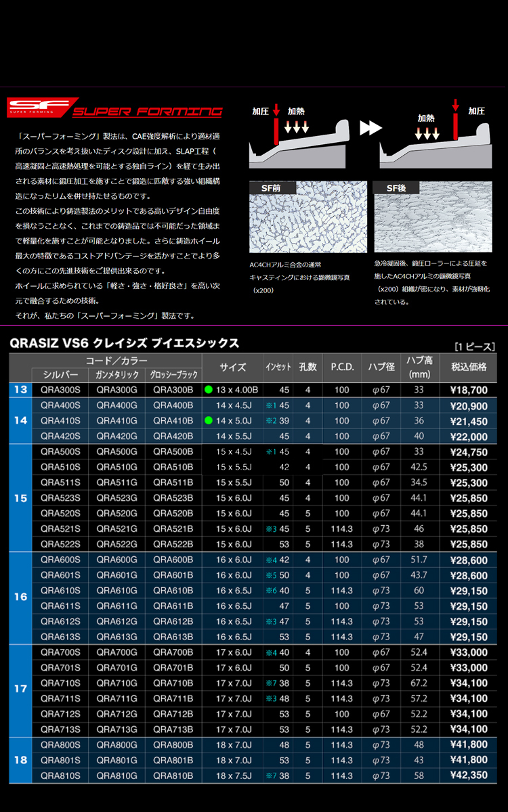508x812 pixels.
Task: Click the caption キャスティングにおける顕微鏡写真
Action: [x=299, y=277]
